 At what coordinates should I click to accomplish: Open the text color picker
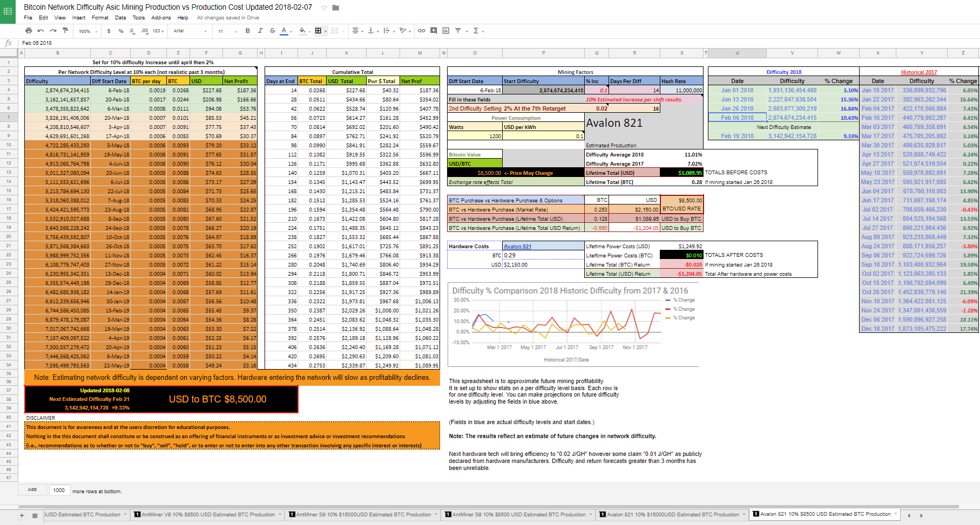[x=286, y=31]
